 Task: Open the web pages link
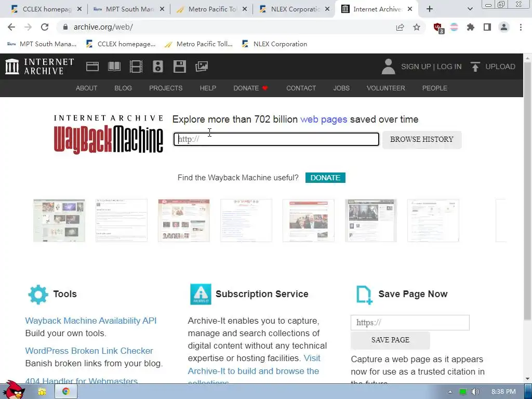[324, 119]
